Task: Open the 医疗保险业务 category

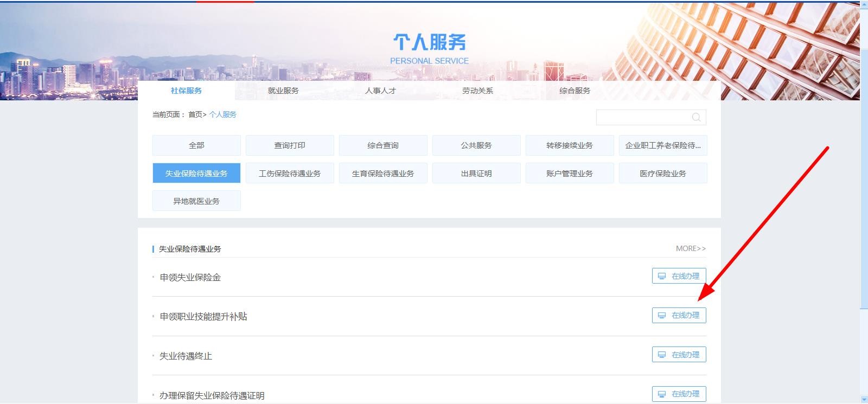Action: 663,174
